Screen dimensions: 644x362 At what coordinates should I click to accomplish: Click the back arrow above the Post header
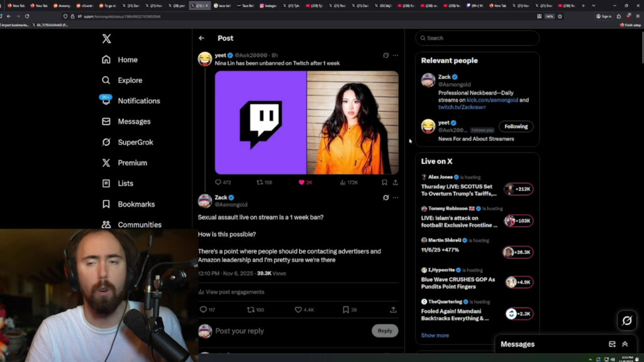coord(202,38)
